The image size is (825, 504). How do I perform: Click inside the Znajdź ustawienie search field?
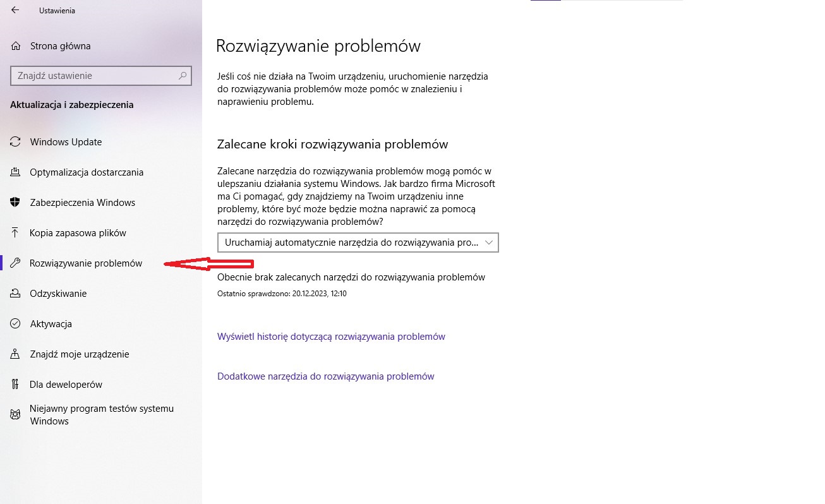(x=95, y=75)
